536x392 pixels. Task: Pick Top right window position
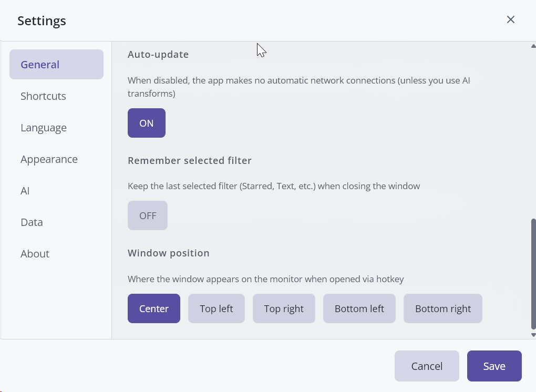284,308
